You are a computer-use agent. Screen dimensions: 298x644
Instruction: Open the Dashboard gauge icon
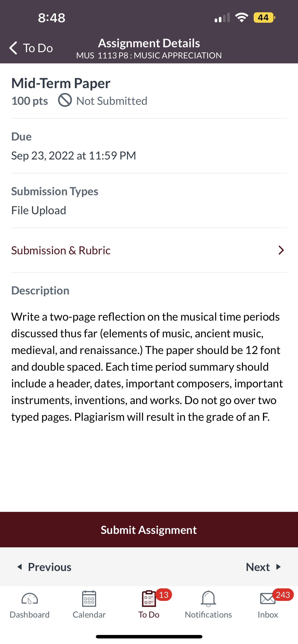[x=29, y=599]
